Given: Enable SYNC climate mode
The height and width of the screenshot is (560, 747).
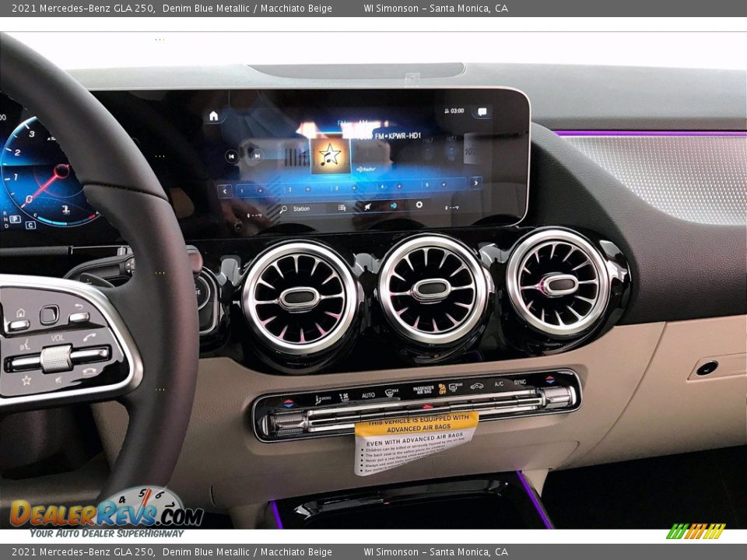Looking at the screenshot, I should pos(519,383).
